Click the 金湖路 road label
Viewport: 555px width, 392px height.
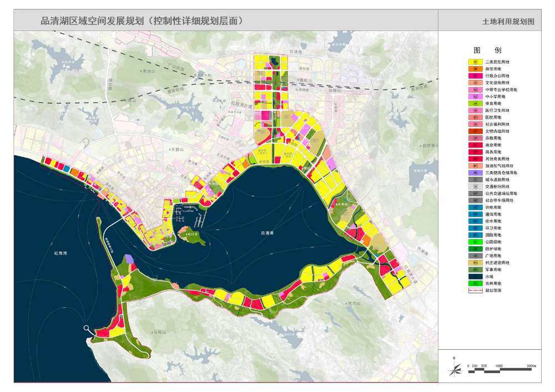pyautogui.click(x=264, y=161)
